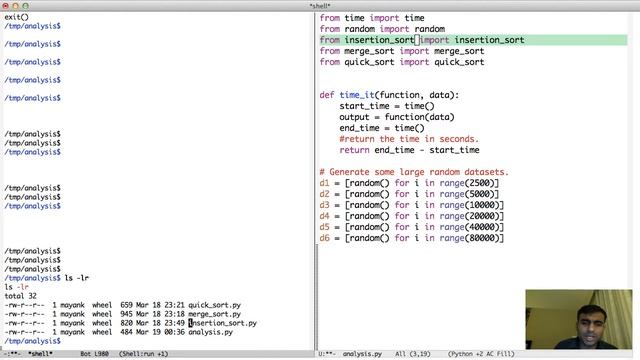Viewport: 640px width, 360px height.
Task: Click the d2 range(5000) line
Action: (409, 194)
